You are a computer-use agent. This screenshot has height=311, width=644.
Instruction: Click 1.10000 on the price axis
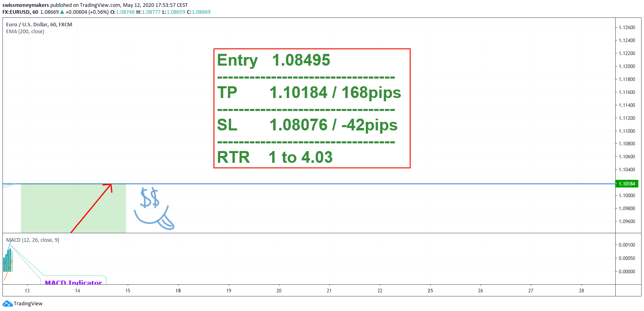pyautogui.click(x=627, y=196)
